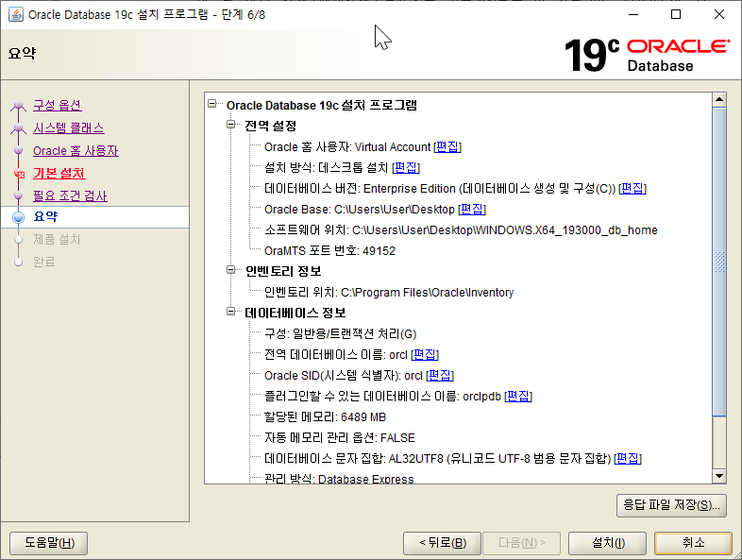Image resolution: width=742 pixels, height=560 pixels.
Task: Open the Oracle 홈 사용자 step
Action: (x=76, y=150)
